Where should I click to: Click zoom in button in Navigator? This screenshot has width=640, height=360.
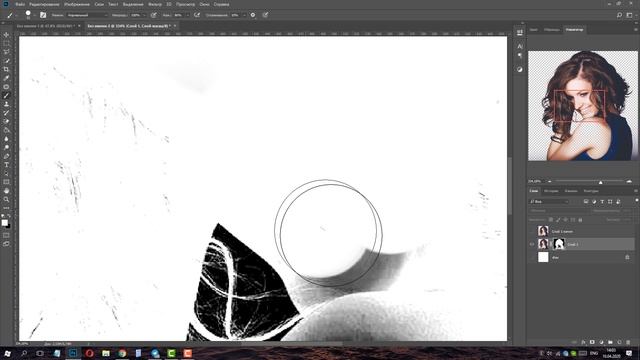point(629,181)
